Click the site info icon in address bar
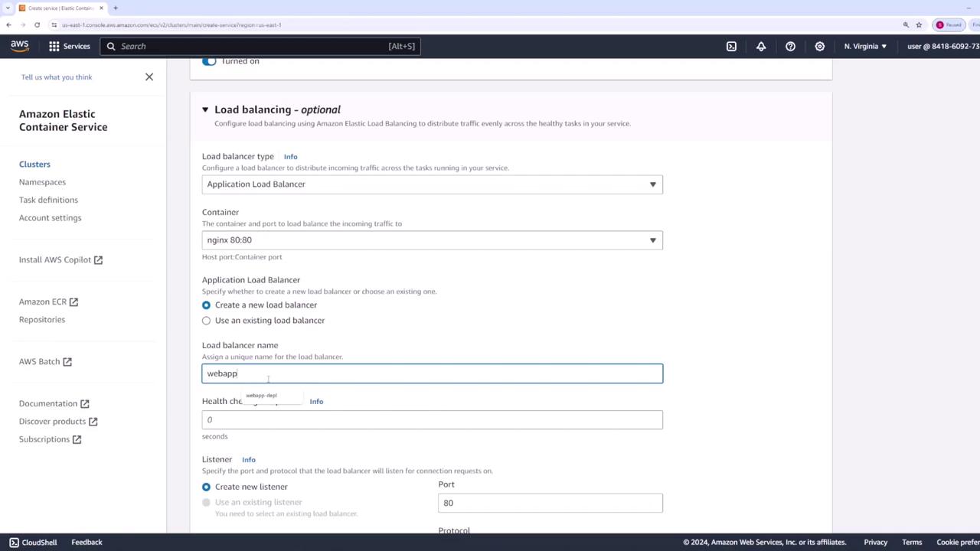 pos(54,24)
